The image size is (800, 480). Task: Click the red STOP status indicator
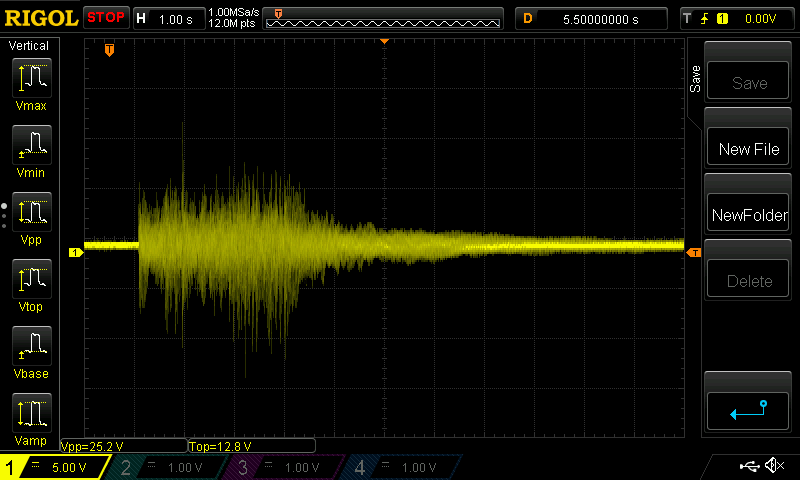106,17
